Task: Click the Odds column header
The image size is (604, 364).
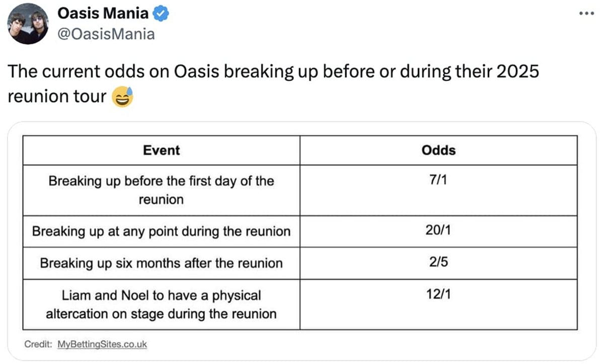Action: point(438,150)
